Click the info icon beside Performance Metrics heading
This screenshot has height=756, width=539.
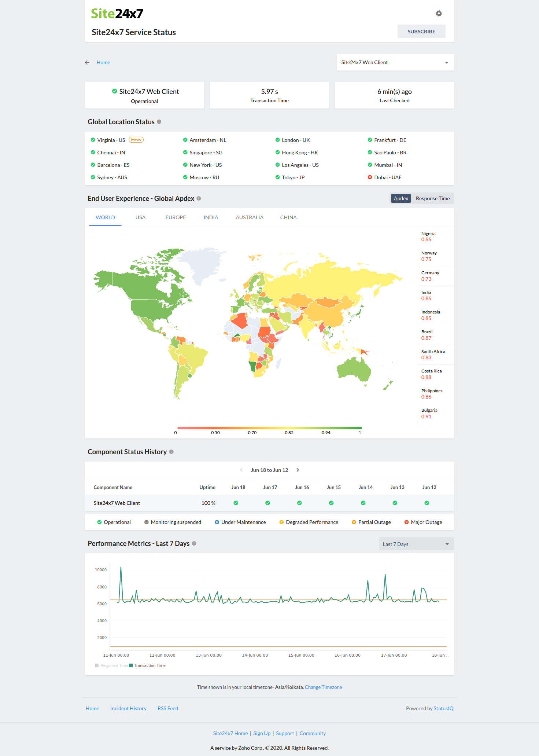click(194, 543)
